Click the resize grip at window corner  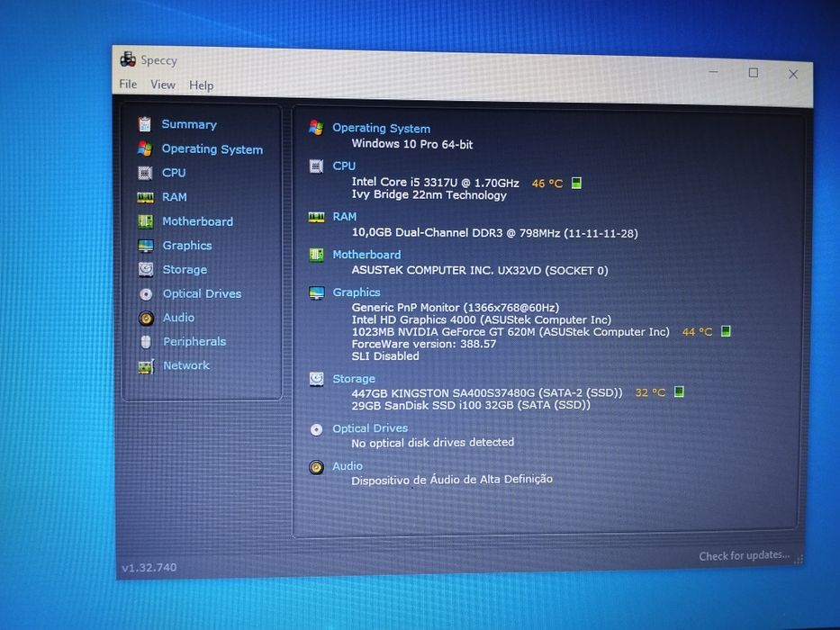click(x=799, y=559)
